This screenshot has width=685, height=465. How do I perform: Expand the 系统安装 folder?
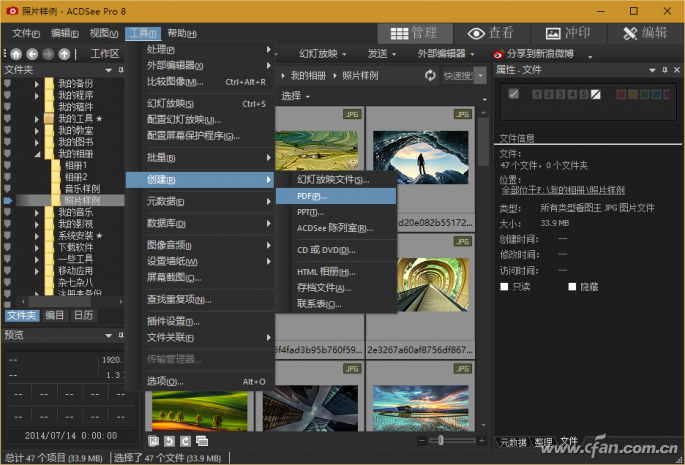(37, 236)
